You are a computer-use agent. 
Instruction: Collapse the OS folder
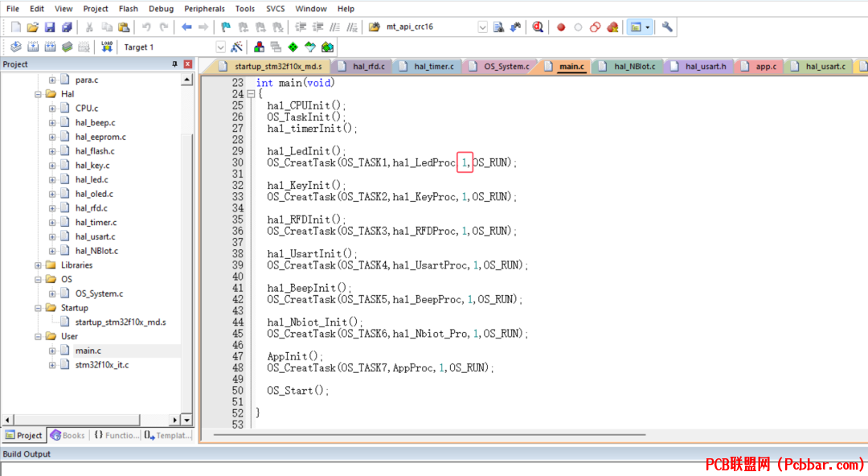39,279
